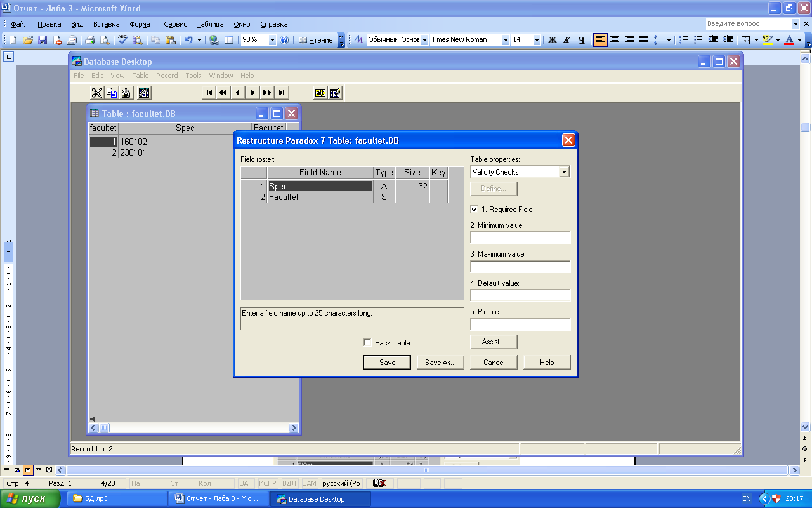Image resolution: width=812 pixels, height=508 pixels.
Task: Open the Формат menu
Action: pyautogui.click(x=141, y=24)
